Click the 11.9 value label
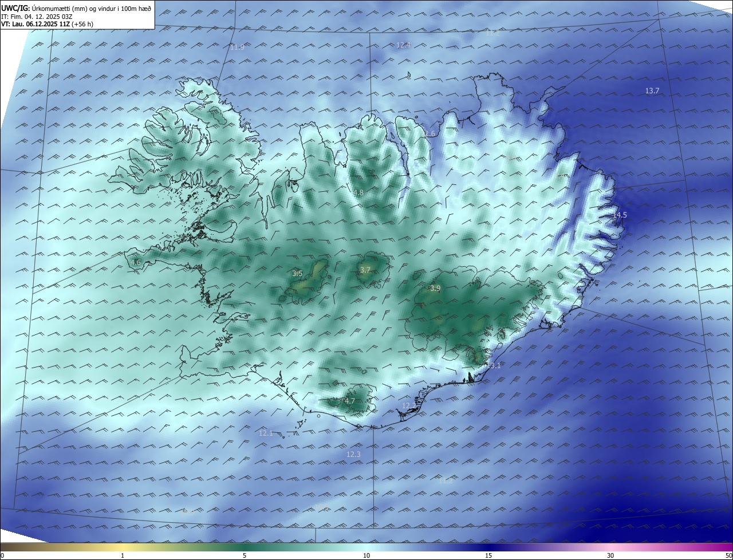 coord(237,48)
